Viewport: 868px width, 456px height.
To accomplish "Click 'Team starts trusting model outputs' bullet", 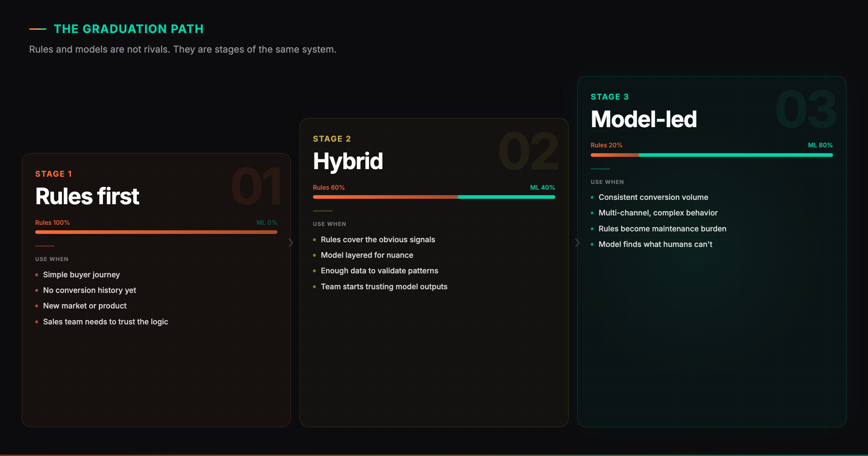I will click(x=384, y=287).
